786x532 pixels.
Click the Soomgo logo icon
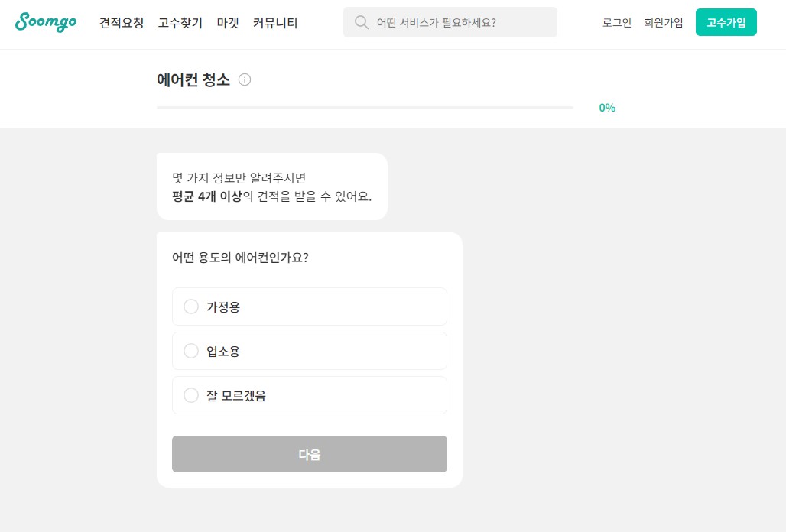pos(45,23)
